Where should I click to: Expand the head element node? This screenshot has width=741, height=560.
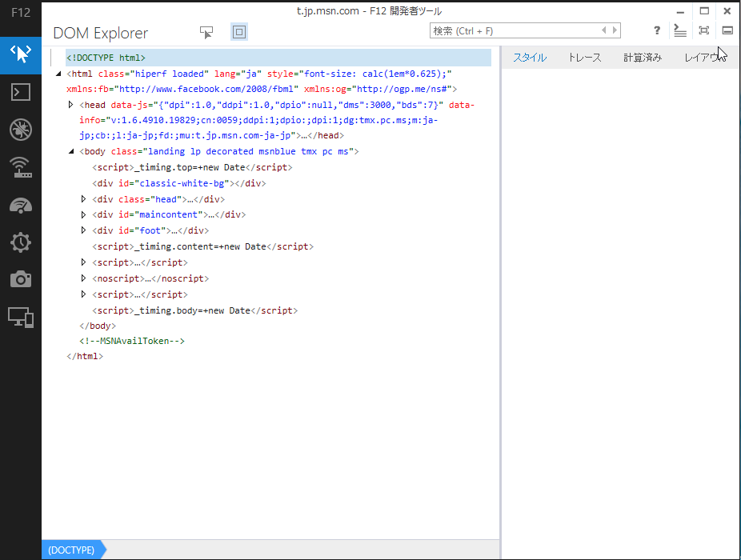pos(71,105)
